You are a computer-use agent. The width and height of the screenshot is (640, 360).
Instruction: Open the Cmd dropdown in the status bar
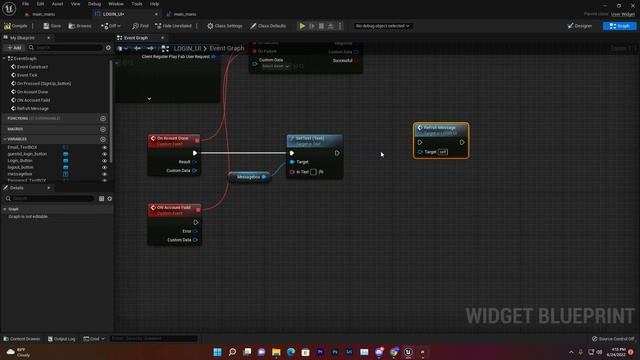[x=94, y=339]
